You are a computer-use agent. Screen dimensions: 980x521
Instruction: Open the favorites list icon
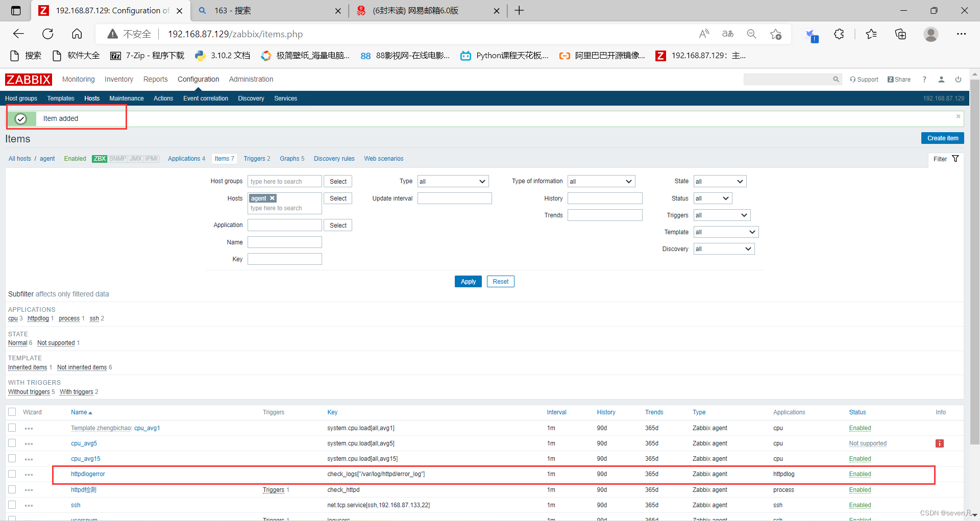click(x=871, y=34)
